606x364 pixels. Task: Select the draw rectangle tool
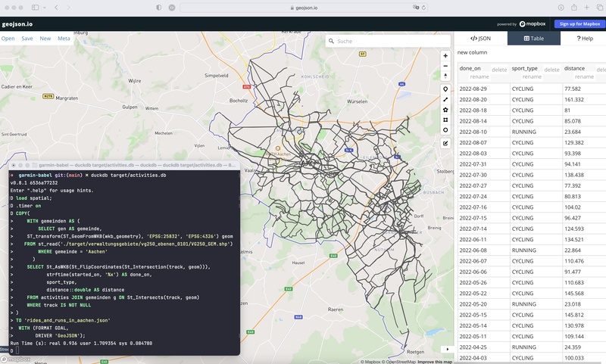(x=445, y=120)
